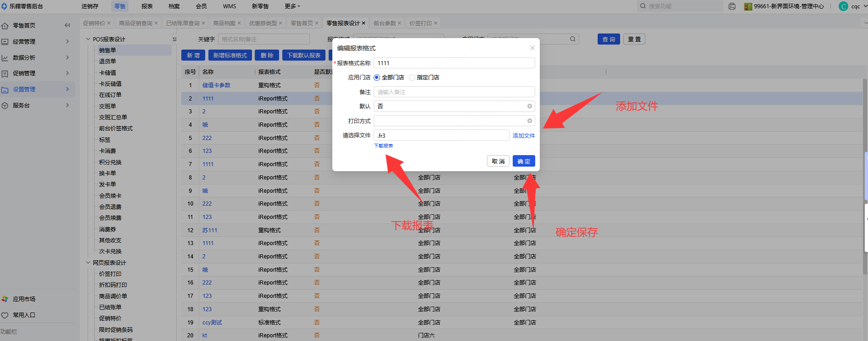Click the magnifier icon in the store filter field
868x341 pixels.
click(x=573, y=39)
